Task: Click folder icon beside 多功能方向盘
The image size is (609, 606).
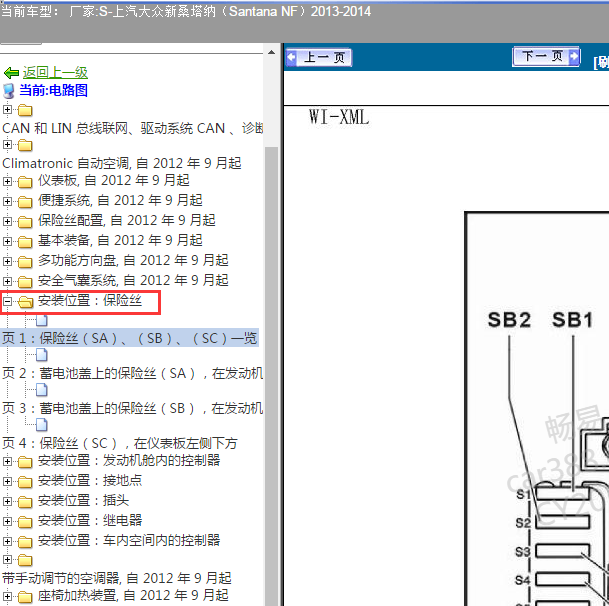Action: coord(25,262)
